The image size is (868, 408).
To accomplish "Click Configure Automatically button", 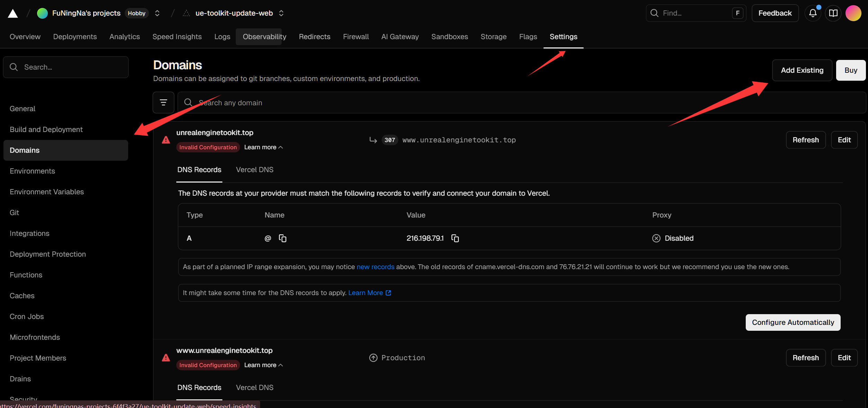I will [793, 322].
